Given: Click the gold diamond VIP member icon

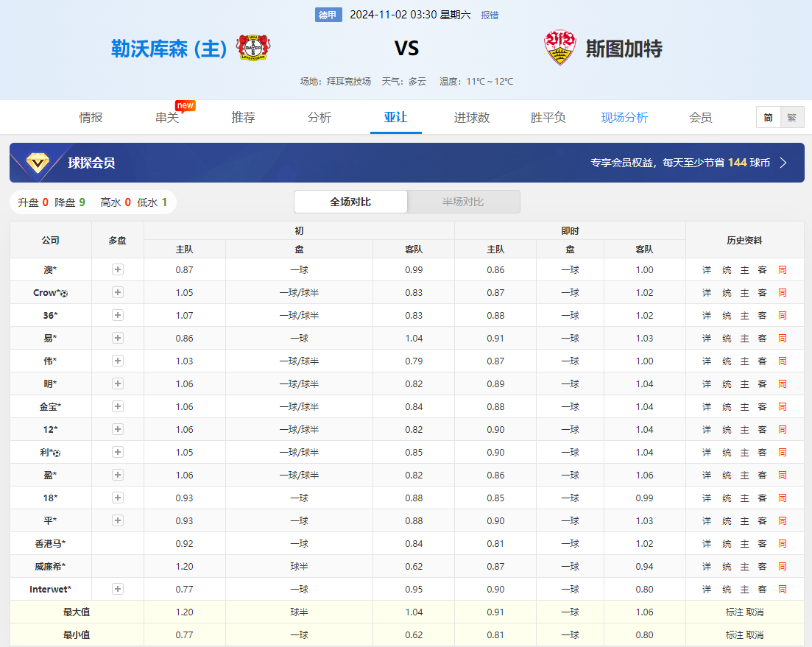Looking at the screenshot, I should click(38, 163).
